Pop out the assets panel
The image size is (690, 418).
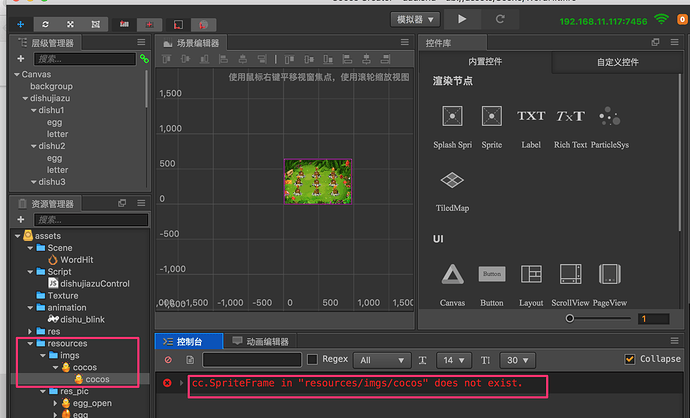click(x=122, y=203)
